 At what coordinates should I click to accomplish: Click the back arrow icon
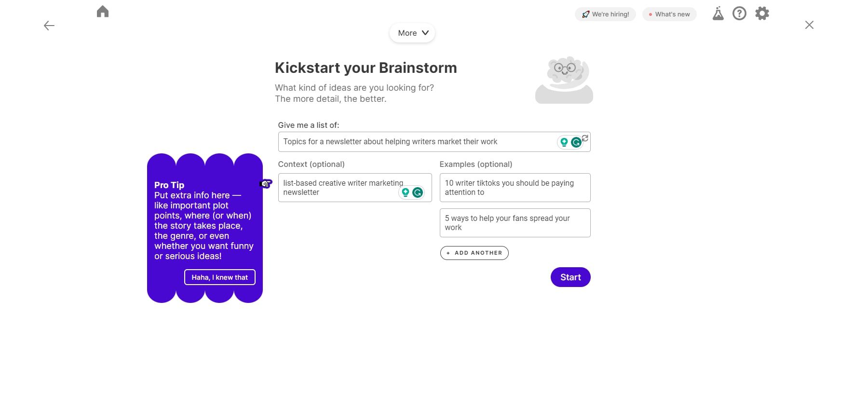(49, 26)
